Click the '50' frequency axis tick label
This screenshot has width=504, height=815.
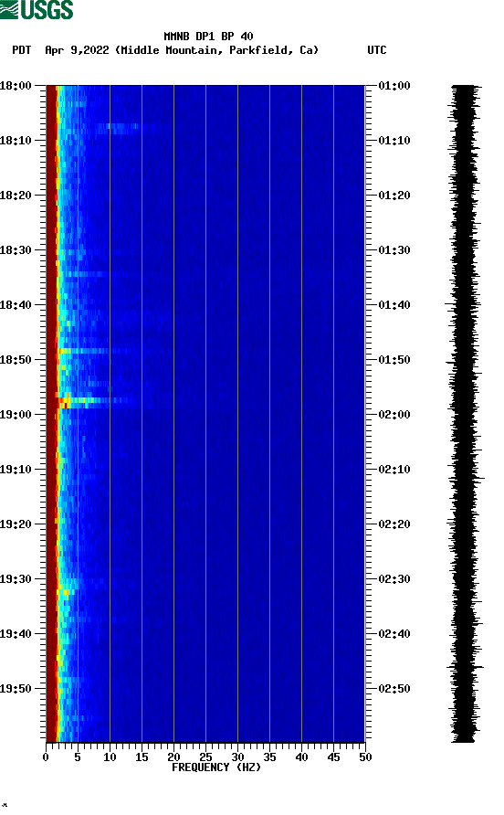tap(366, 757)
